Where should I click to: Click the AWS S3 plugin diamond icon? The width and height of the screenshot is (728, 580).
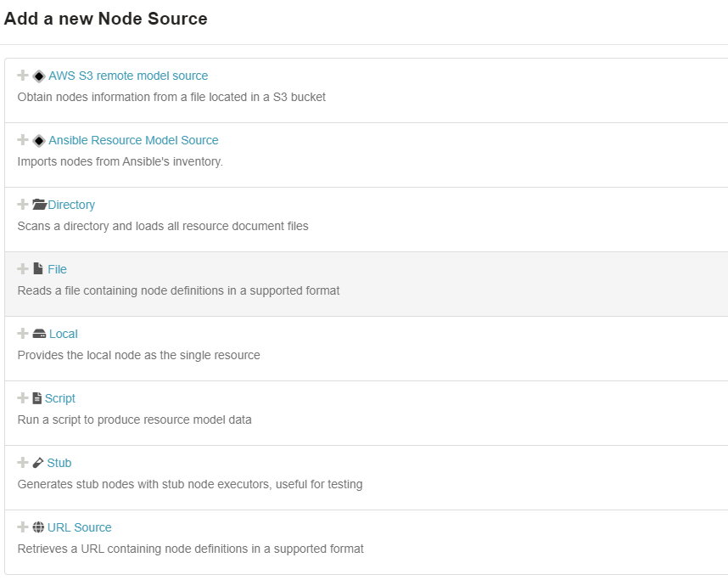tap(38, 76)
